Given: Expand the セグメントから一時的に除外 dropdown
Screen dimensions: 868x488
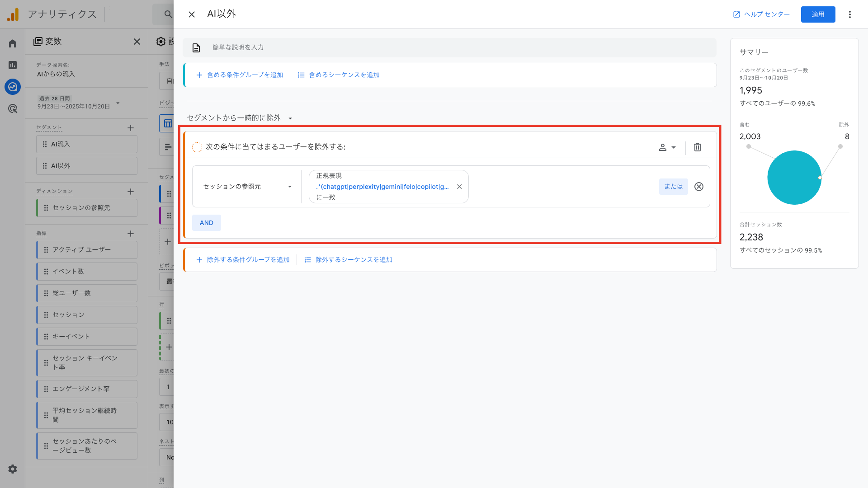Looking at the screenshot, I should pyautogui.click(x=291, y=117).
